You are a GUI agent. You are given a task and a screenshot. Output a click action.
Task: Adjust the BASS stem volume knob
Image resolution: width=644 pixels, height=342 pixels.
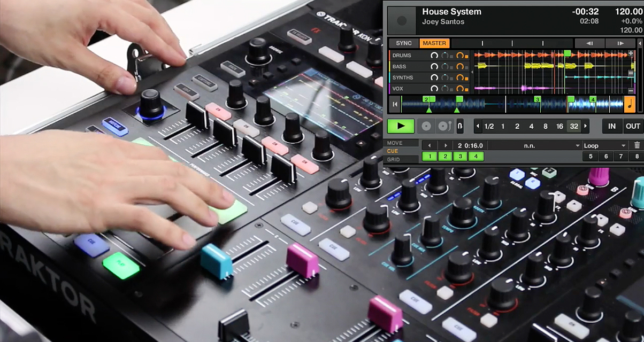coord(434,67)
